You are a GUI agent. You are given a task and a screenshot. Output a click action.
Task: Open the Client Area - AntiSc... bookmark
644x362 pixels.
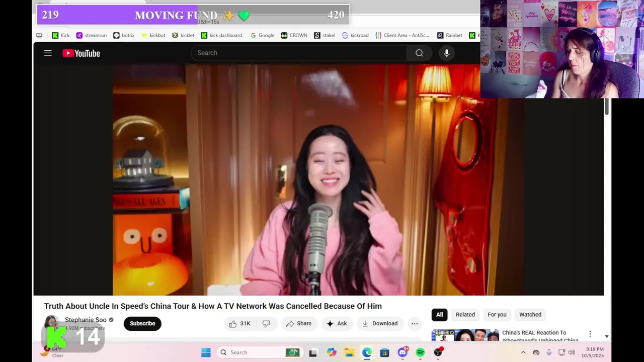402,35
